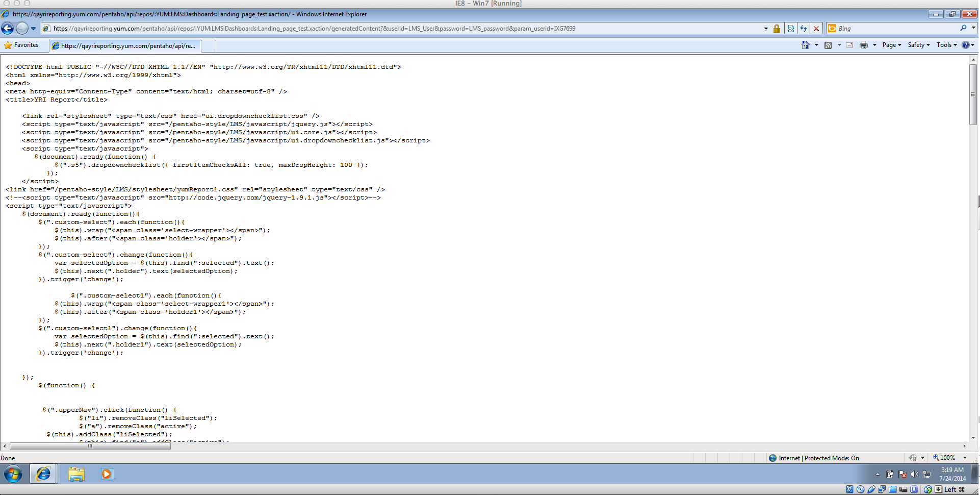Toggle the Compatibility View icon
980x495 pixels.
point(791,29)
